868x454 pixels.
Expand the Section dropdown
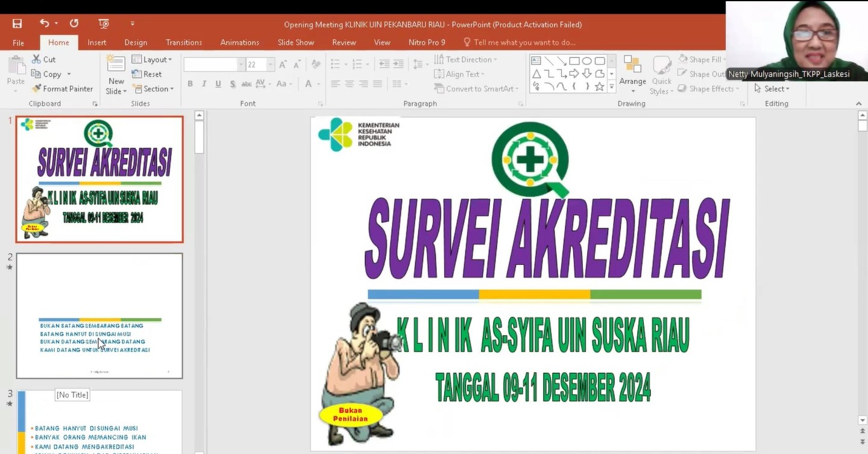pos(154,89)
